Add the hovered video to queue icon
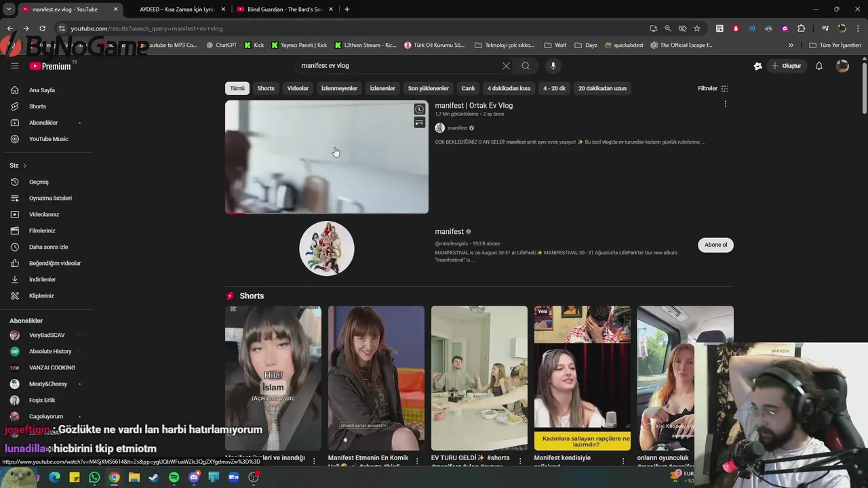This screenshot has height=488, width=868. [420, 123]
